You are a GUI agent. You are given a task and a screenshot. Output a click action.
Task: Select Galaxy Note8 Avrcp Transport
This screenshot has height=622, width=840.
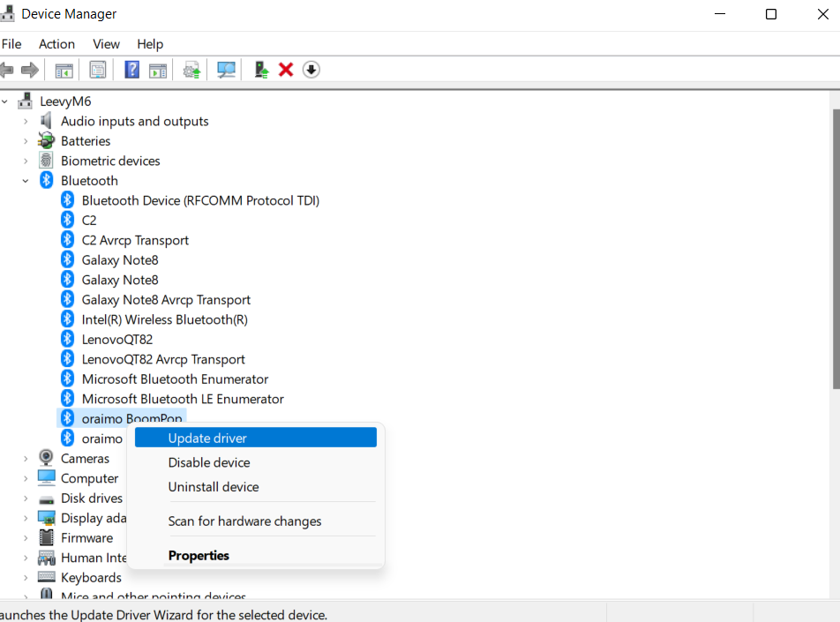click(x=166, y=299)
